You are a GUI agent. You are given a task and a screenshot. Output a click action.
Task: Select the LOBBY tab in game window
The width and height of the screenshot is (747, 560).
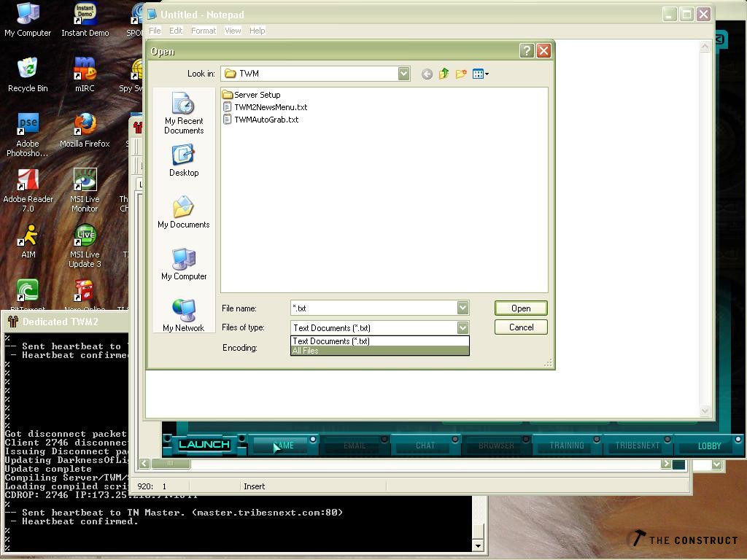[x=709, y=446]
